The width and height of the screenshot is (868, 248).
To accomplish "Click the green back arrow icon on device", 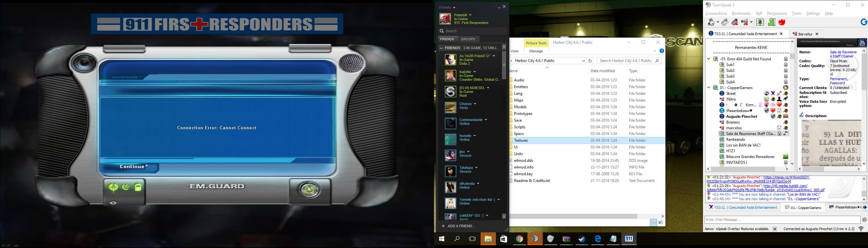I will tap(126, 187).
